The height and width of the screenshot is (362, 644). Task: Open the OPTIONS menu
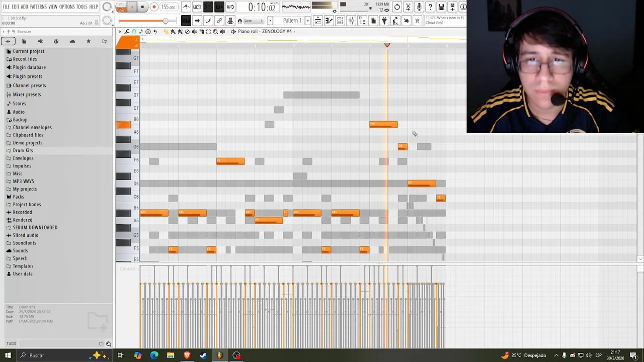coord(66,7)
